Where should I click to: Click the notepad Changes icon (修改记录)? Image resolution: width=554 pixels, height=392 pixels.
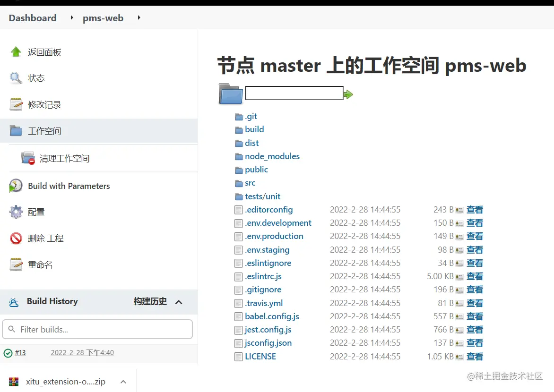point(16,104)
